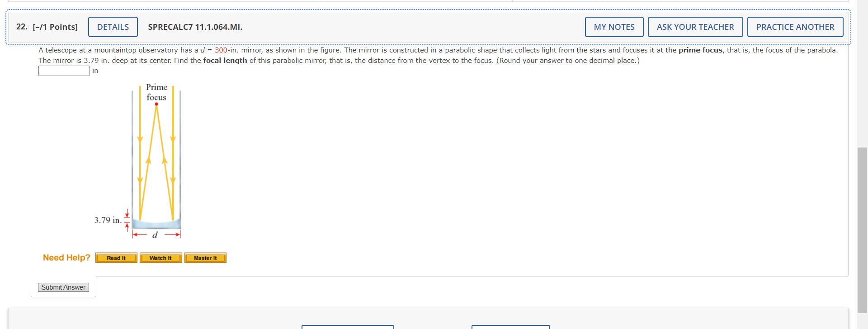Open the DETAILS button for question 22

[x=113, y=27]
